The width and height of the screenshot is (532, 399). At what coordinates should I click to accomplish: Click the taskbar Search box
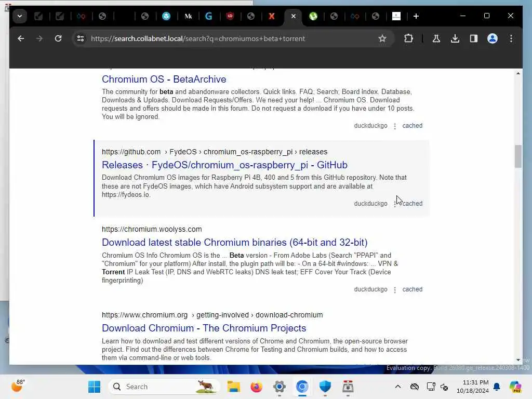[164, 387]
